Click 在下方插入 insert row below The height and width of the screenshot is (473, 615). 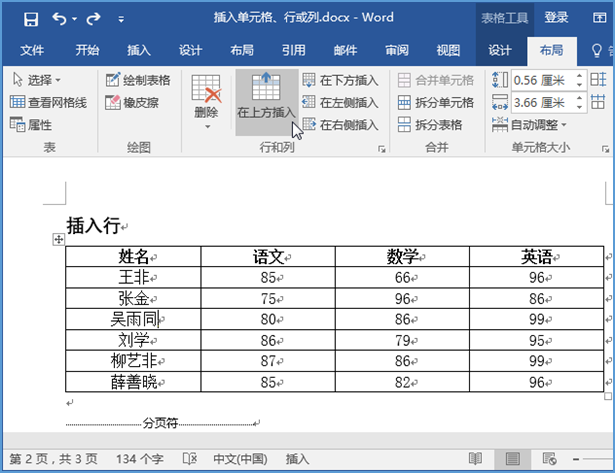pos(340,80)
